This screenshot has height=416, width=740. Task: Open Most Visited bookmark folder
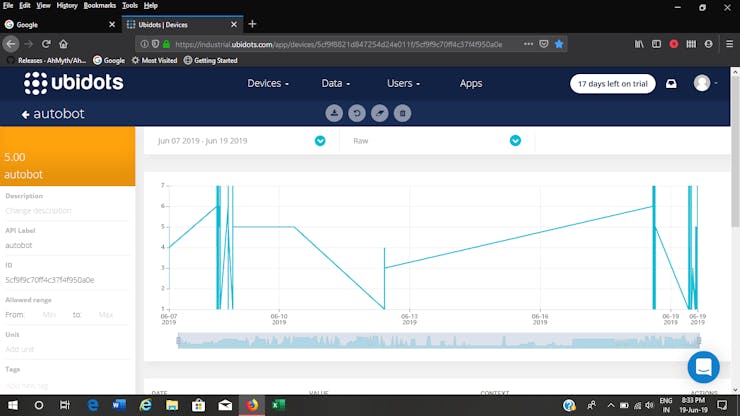[154, 60]
